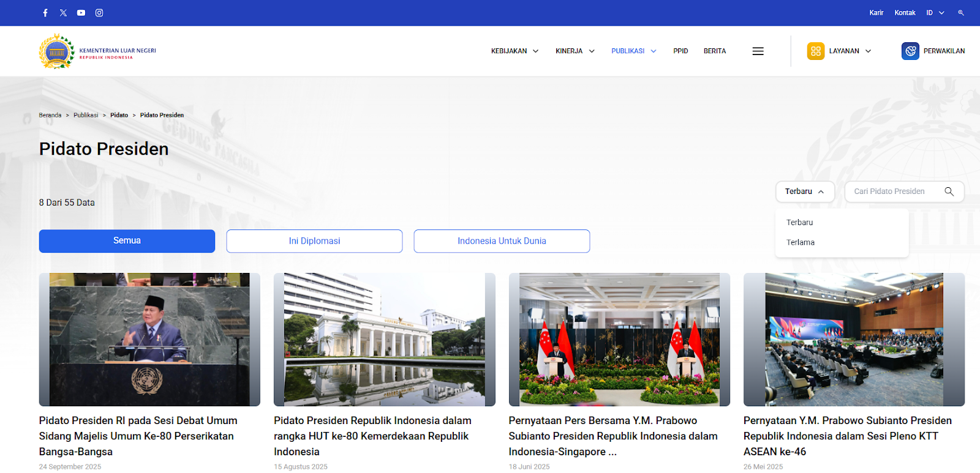
Task: Open the Facebook social media icon
Action: (x=45, y=13)
